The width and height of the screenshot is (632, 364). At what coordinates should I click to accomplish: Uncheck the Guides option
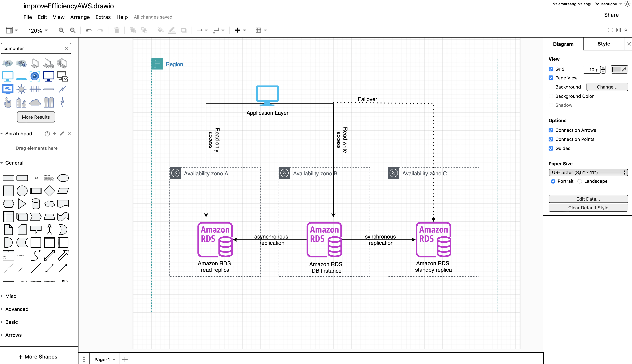551,148
